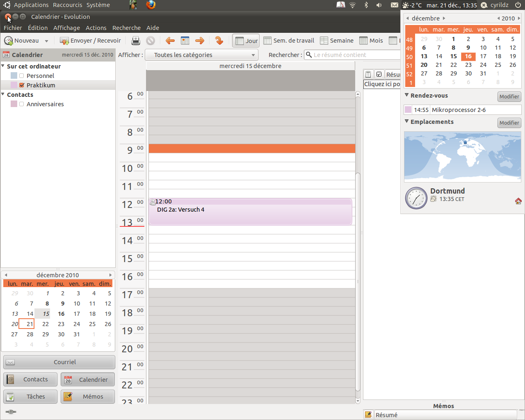Enable the Personnel calendar checkbox

click(22, 76)
